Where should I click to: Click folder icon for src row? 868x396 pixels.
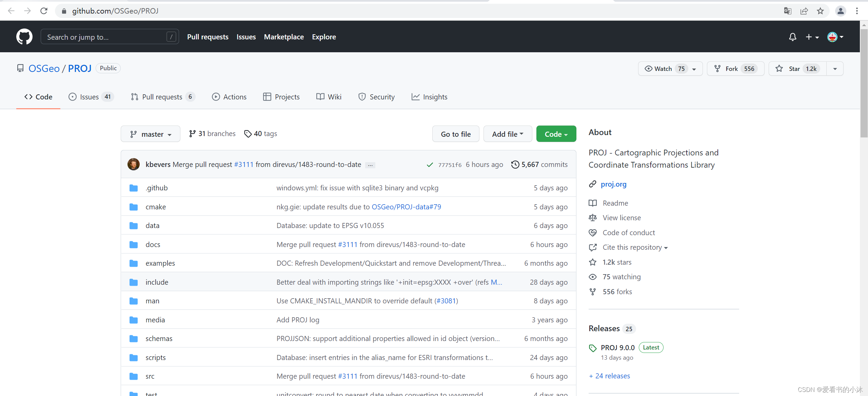tap(134, 376)
